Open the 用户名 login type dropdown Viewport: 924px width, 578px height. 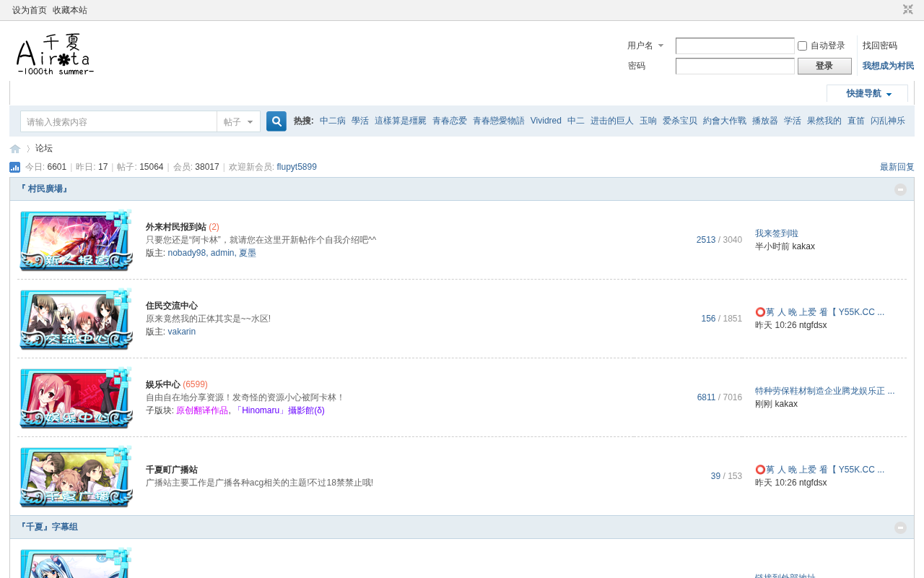[645, 46]
